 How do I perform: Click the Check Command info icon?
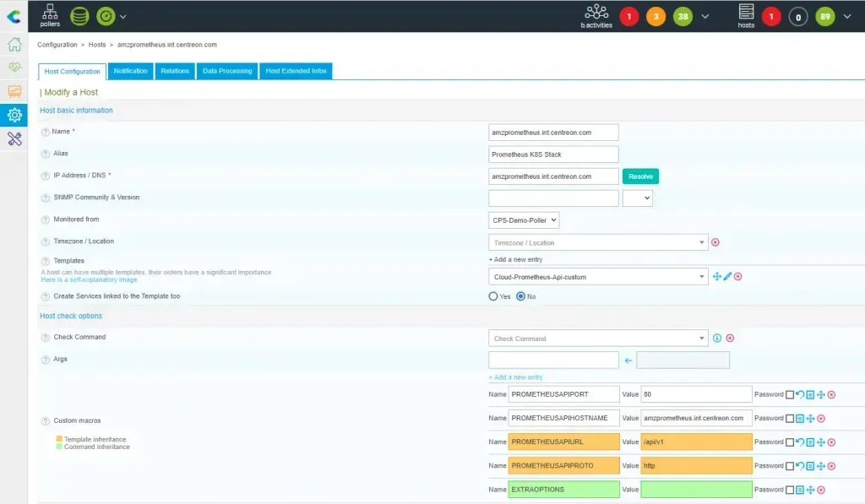coord(717,338)
